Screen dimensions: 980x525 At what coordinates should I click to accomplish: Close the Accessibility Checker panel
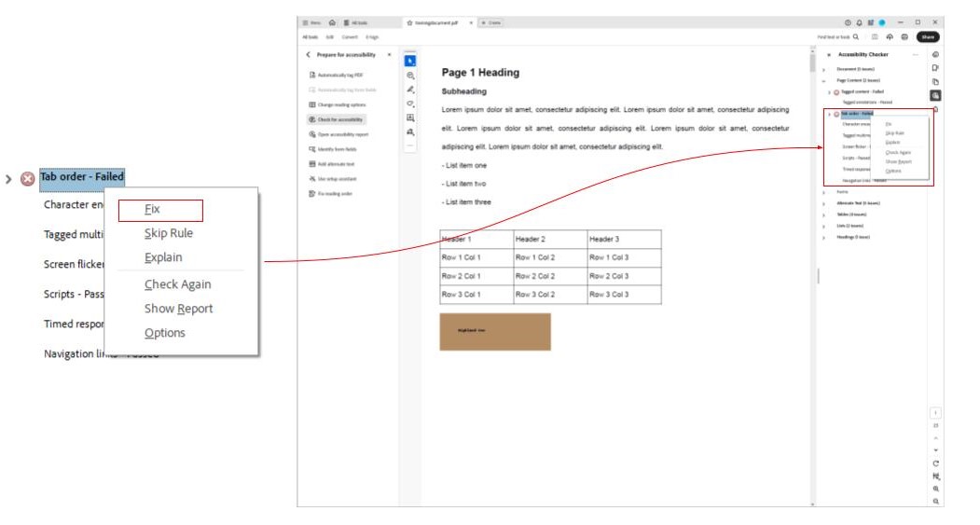click(x=829, y=55)
